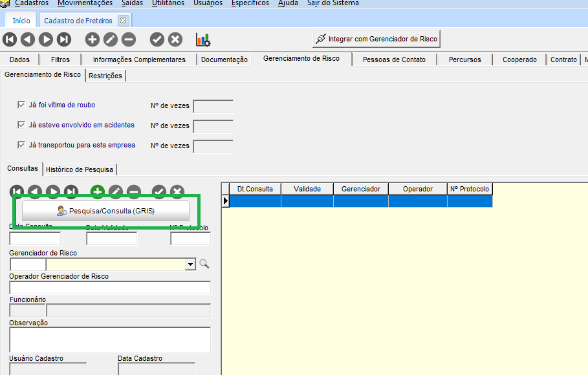Click the Operador Gerenciador de Risco field
This screenshot has height=377, width=588.
click(x=110, y=288)
